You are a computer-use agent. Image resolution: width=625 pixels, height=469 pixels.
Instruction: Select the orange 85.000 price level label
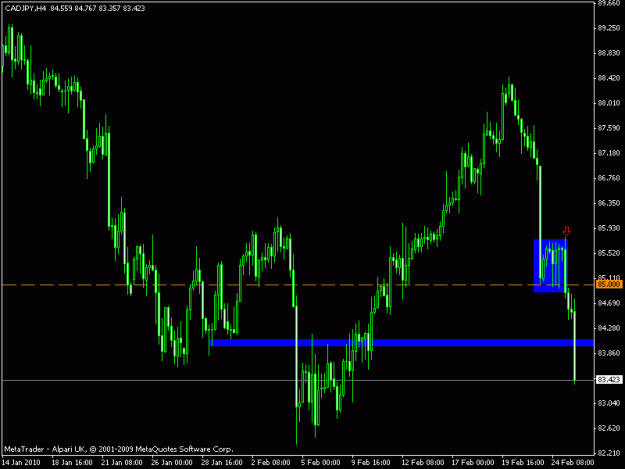click(x=609, y=285)
